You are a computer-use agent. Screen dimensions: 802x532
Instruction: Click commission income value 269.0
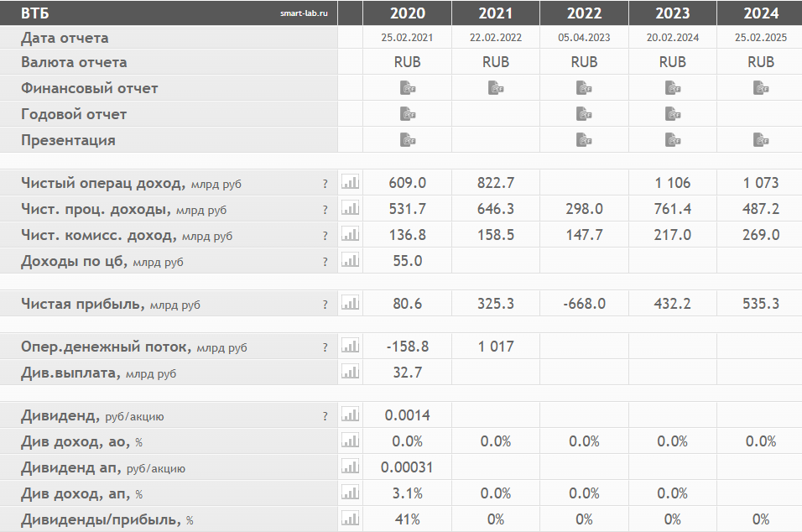[761, 235]
